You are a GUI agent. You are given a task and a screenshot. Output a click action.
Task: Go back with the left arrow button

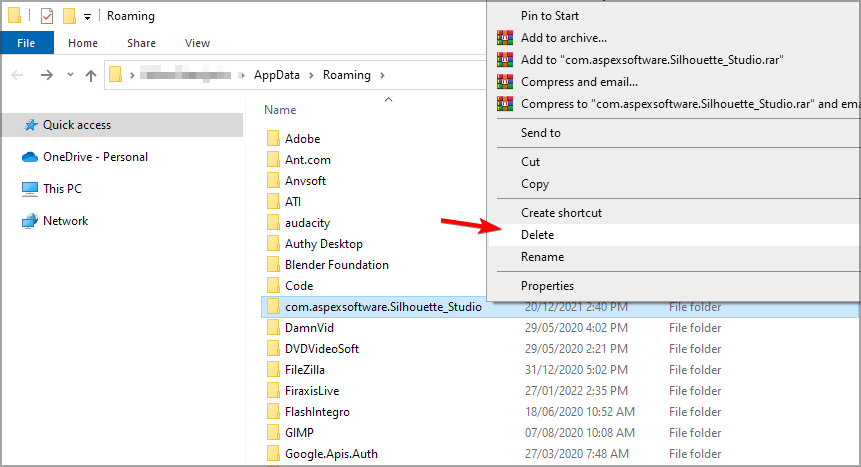pyautogui.click(x=17, y=75)
